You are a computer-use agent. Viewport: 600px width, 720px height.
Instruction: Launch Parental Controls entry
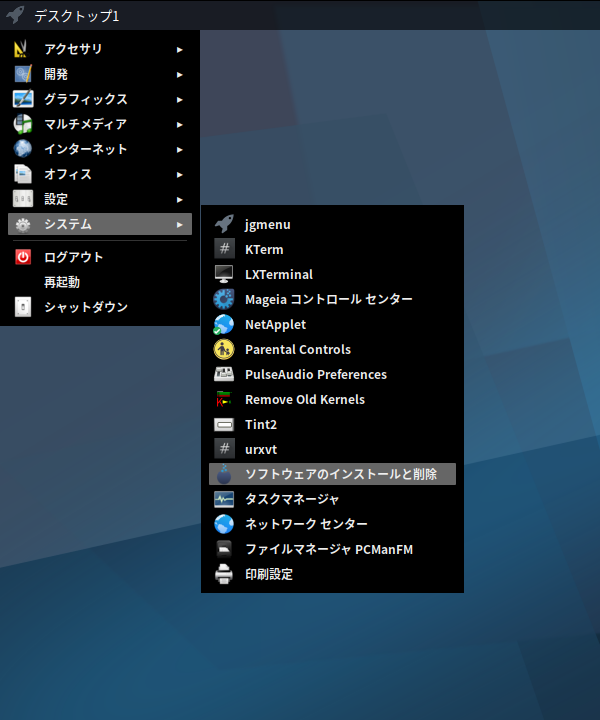(x=332, y=349)
